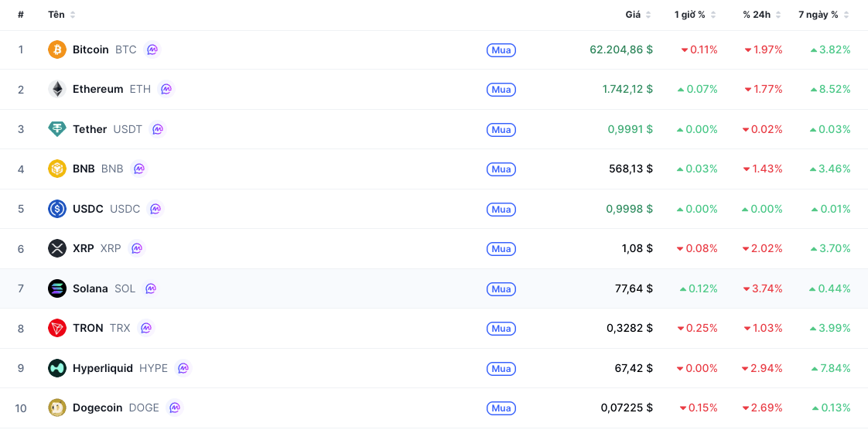Click the Dogecoin price 0,07225 $
Image resolution: width=868 pixels, height=430 pixels.
point(627,408)
